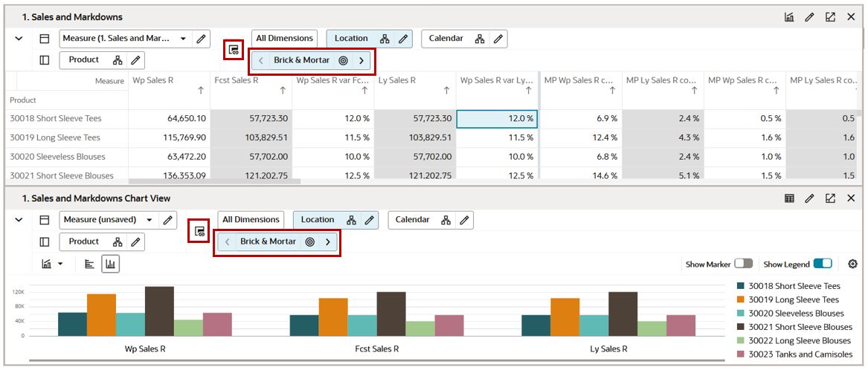Open Calendar hierarchy icon in table view
This screenshot has width=868, height=370.
480,39
